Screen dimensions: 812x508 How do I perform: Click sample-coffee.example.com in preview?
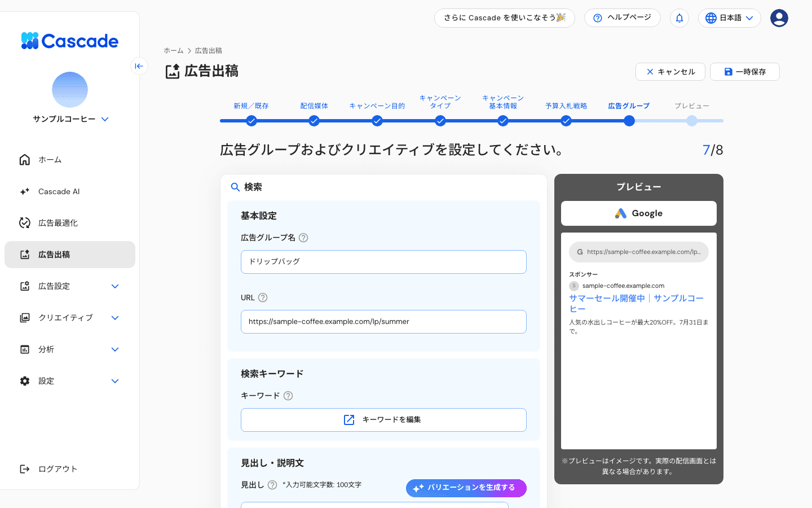[623, 286]
